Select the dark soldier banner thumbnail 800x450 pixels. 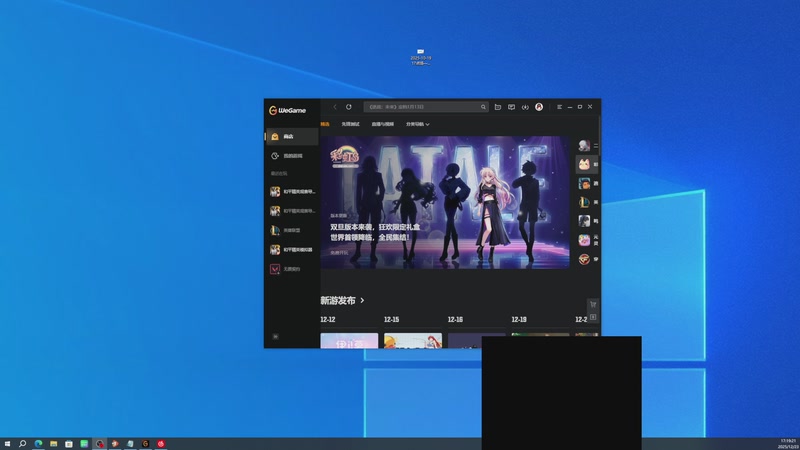tap(584, 221)
